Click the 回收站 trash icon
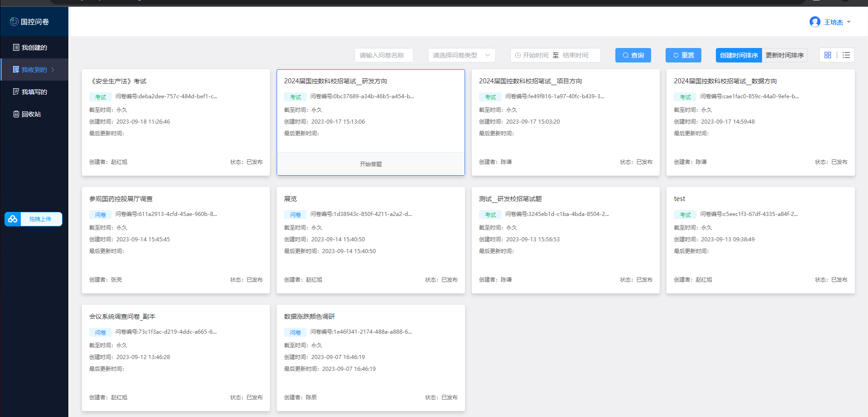868x417 pixels. [16, 114]
